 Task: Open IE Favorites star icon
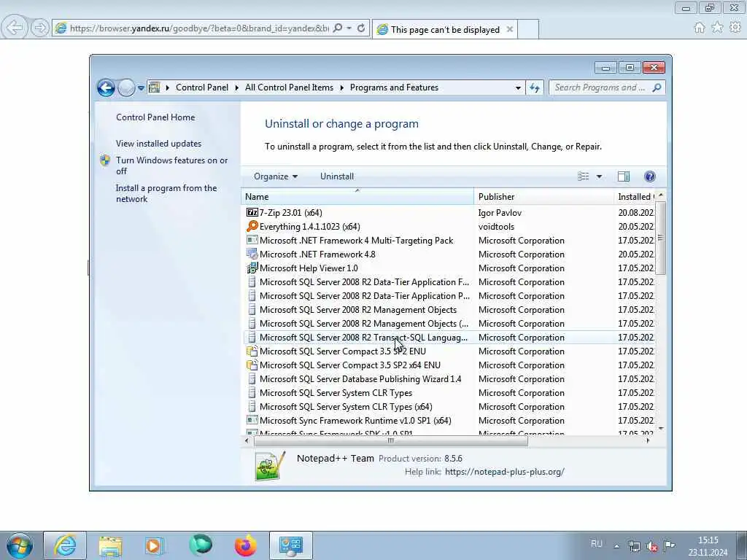tap(717, 28)
